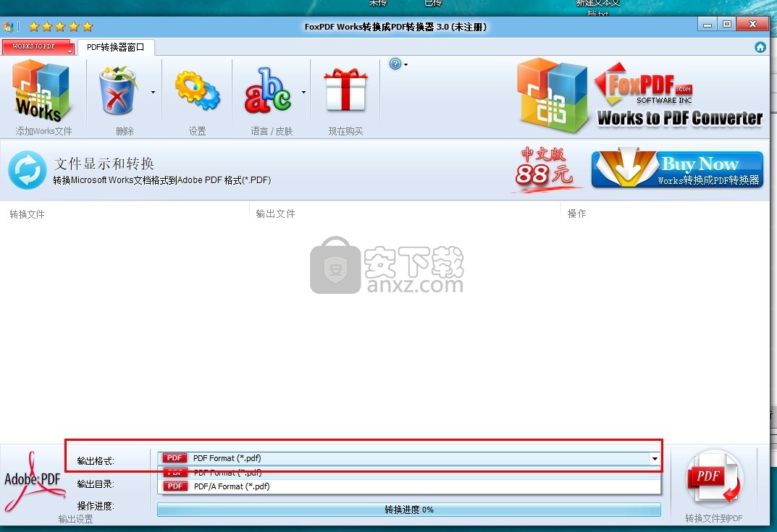This screenshot has width=777, height=532.
Task: Open the red WORKS TO PDF menu button
Action: pyautogui.click(x=38, y=46)
